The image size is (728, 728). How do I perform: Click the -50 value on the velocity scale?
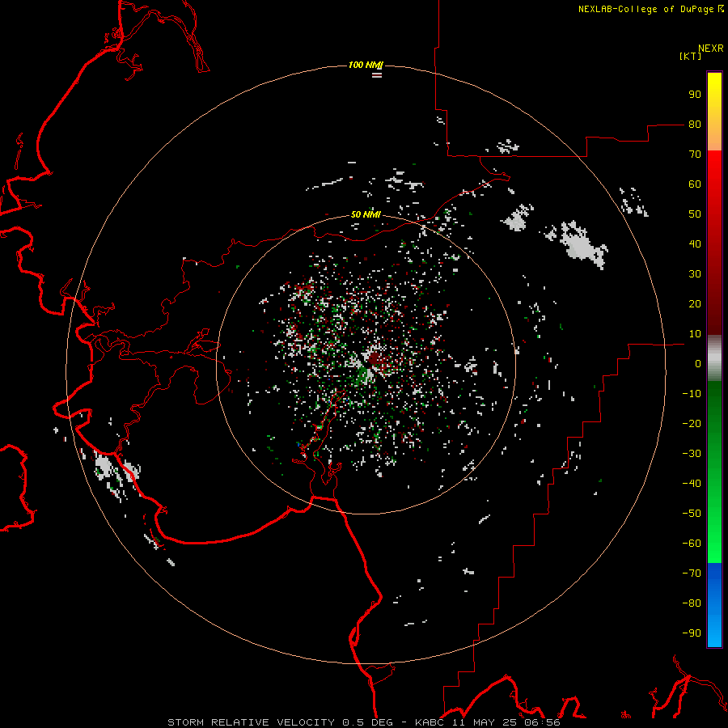[x=692, y=514]
